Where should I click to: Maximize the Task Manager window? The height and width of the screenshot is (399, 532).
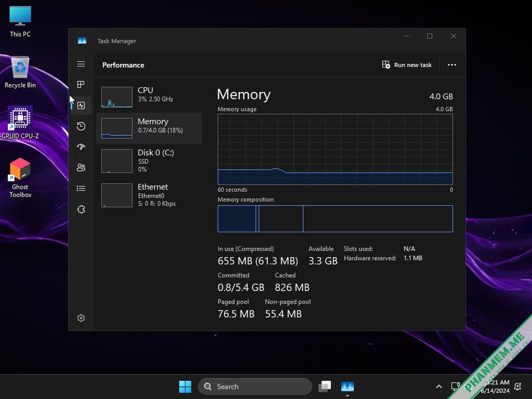429,36
